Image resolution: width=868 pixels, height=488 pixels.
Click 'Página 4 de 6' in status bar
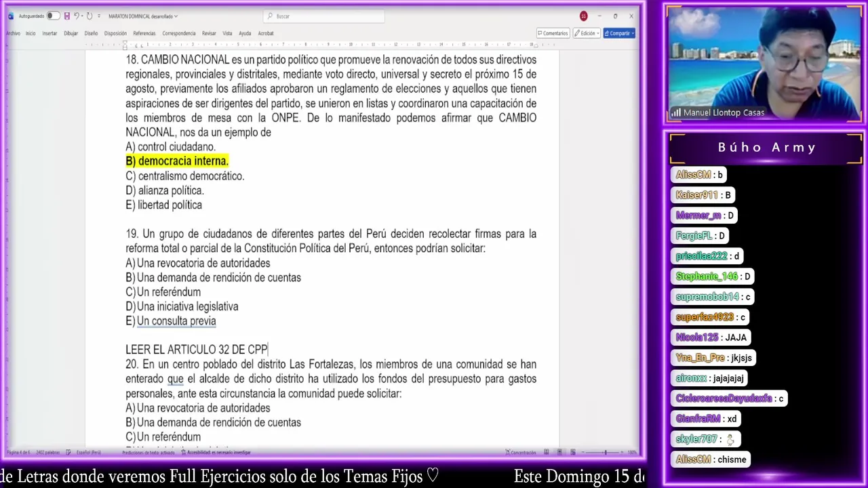[19, 452]
